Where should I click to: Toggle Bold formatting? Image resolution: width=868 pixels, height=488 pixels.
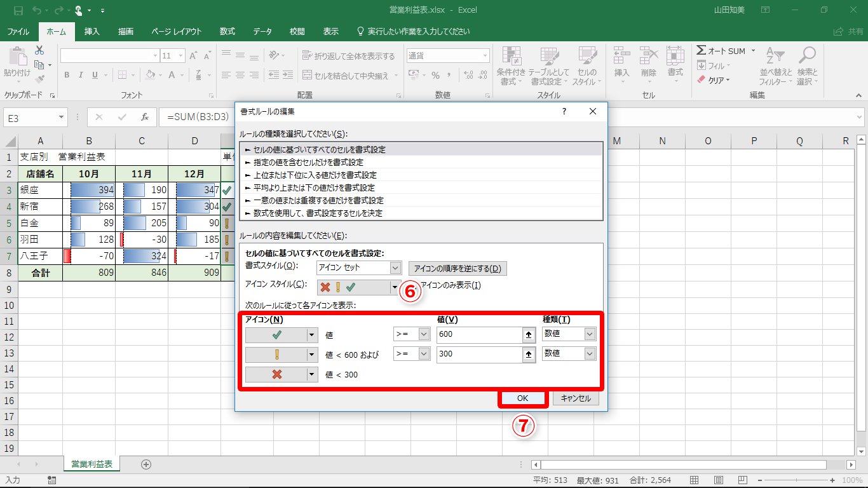[x=67, y=75]
